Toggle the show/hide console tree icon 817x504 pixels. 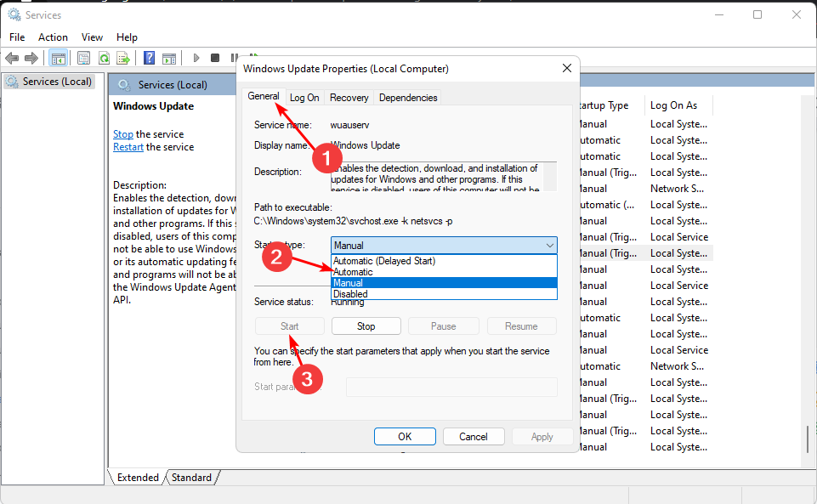(58, 58)
